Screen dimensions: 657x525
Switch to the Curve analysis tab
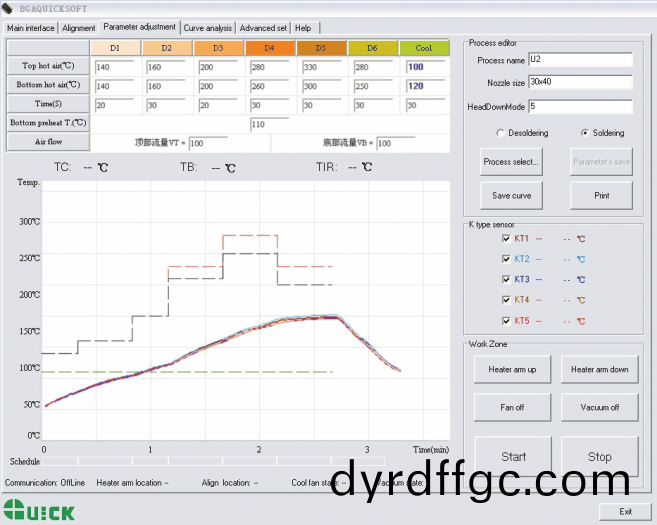pos(208,28)
